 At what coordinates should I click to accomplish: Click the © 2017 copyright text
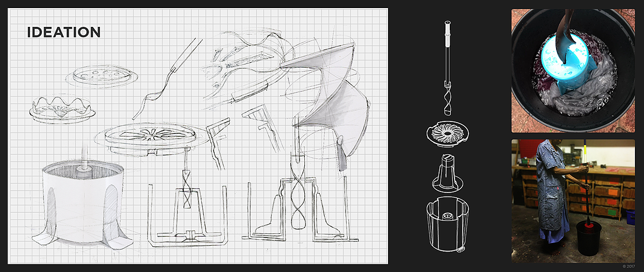click(x=628, y=268)
